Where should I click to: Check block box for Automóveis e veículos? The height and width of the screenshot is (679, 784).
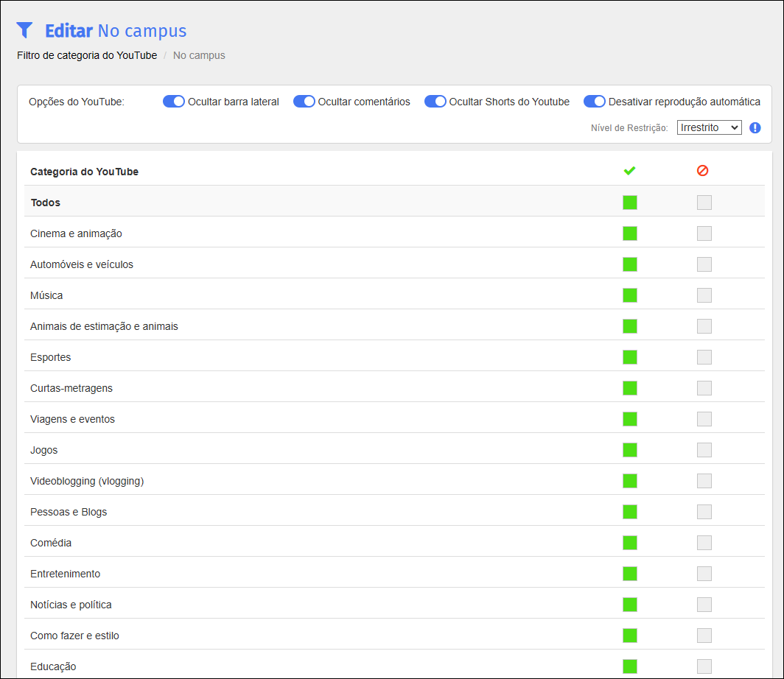click(x=704, y=264)
